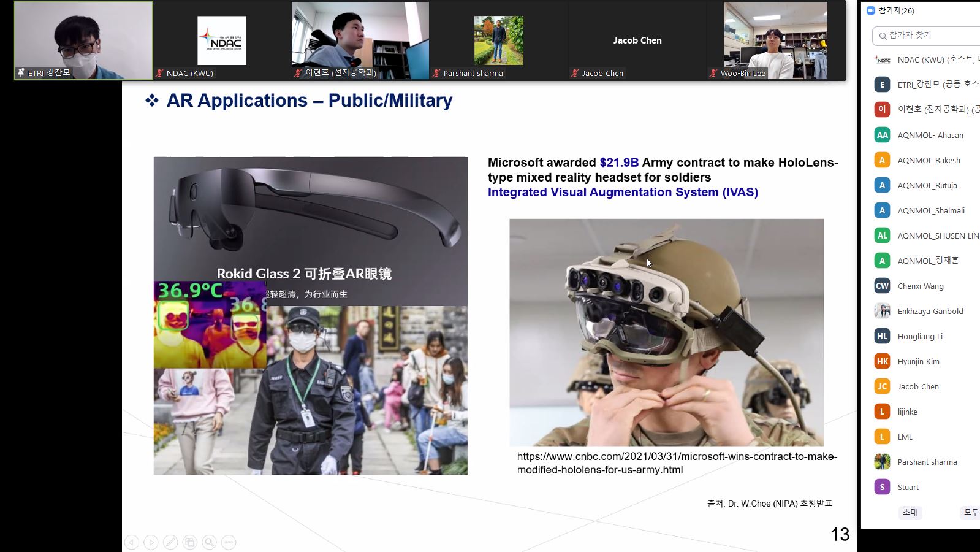Click the '$21.9B' amount on slide

click(x=619, y=163)
